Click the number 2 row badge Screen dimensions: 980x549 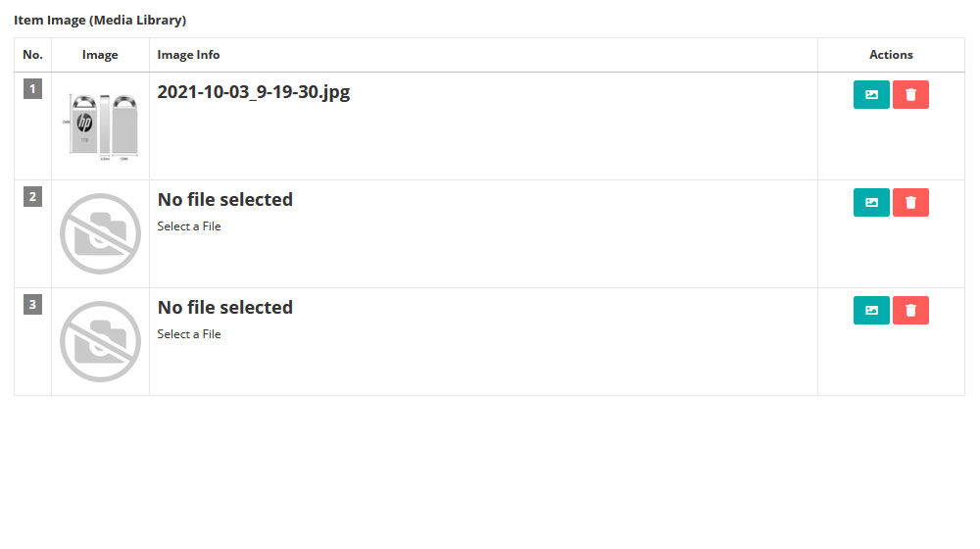pos(32,196)
